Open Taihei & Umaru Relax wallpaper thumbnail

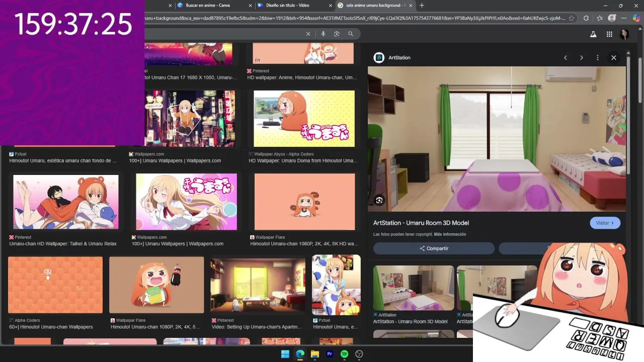point(65,202)
